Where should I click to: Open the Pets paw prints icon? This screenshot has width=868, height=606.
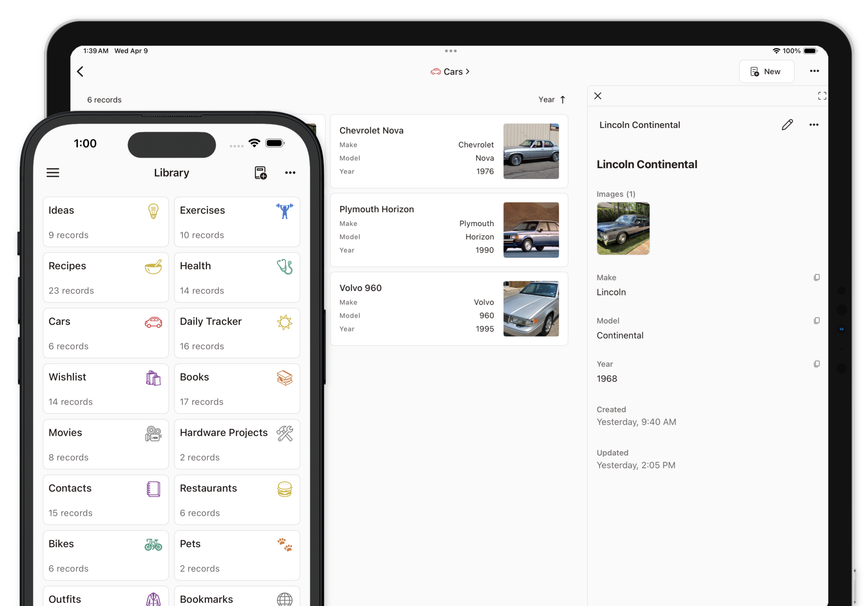click(x=285, y=544)
